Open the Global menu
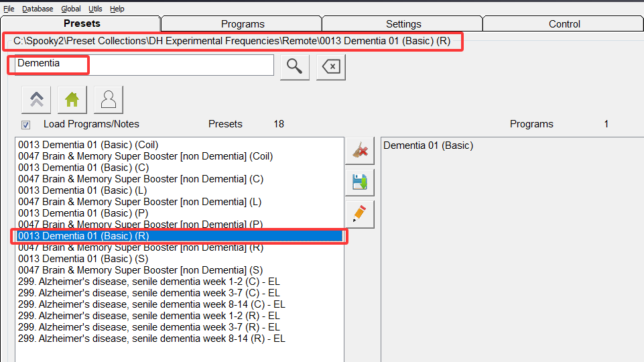The width and height of the screenshot is (644, 362). point(70,9)
